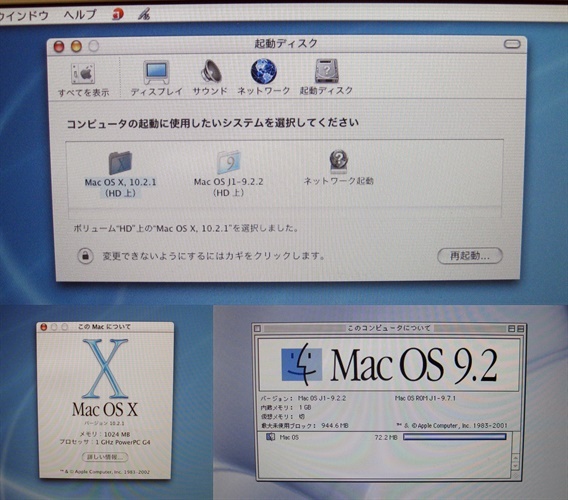Click zoom box in このコンピュータについて window

click(x=511, y=329)
